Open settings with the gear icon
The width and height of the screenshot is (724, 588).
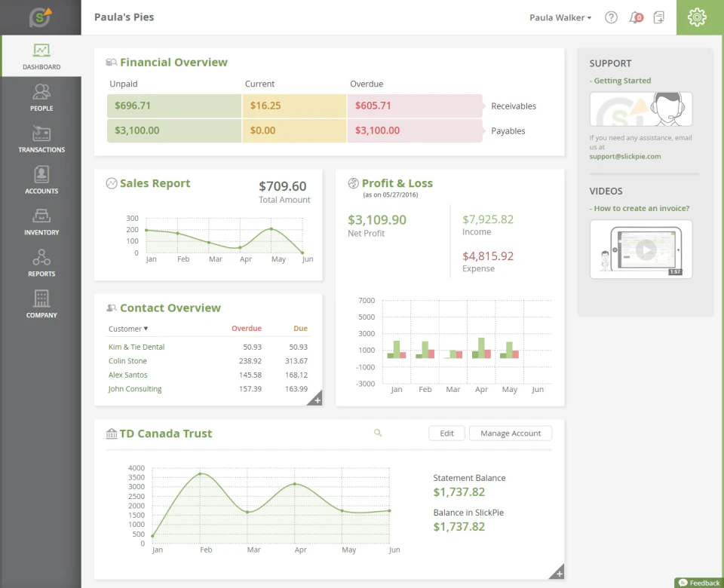click(x=697, y=17)
